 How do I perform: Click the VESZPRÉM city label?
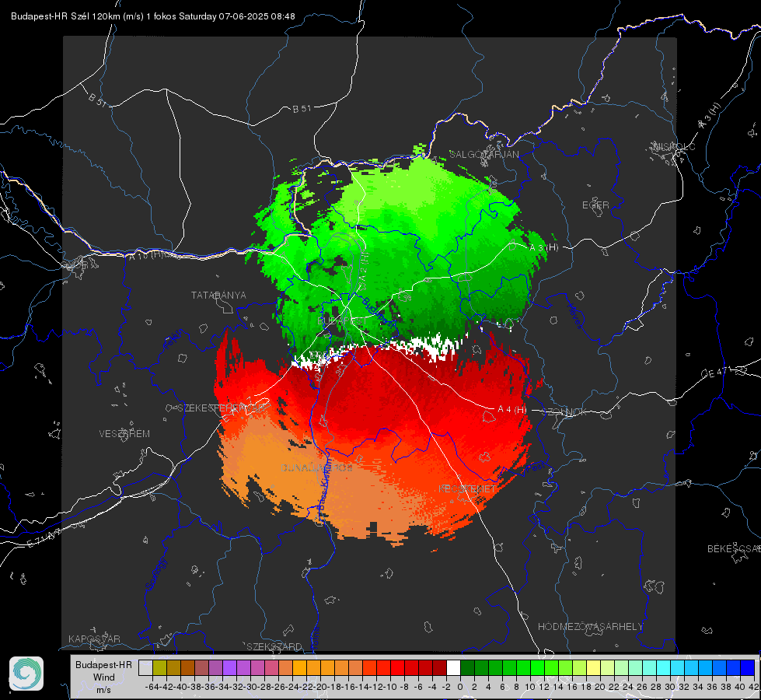tap(124, 433)
